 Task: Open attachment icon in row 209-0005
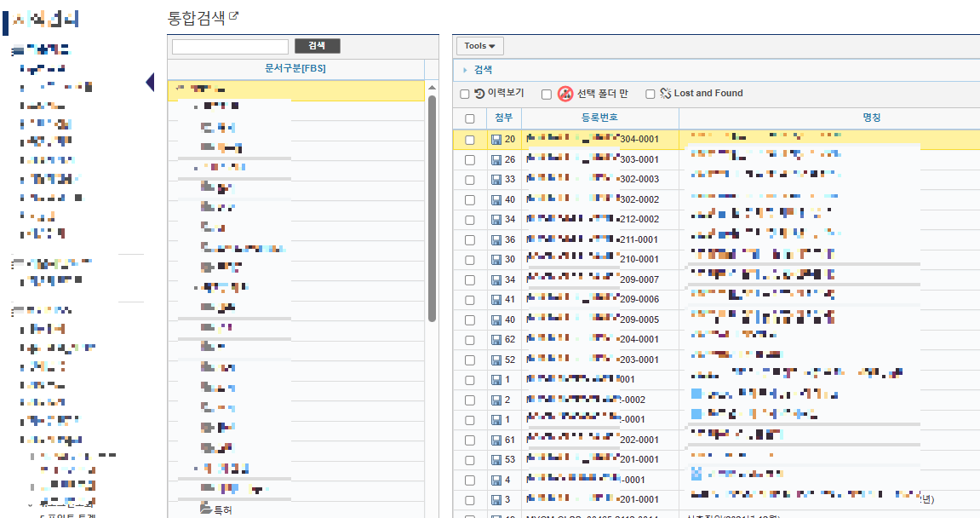[496, 319]
